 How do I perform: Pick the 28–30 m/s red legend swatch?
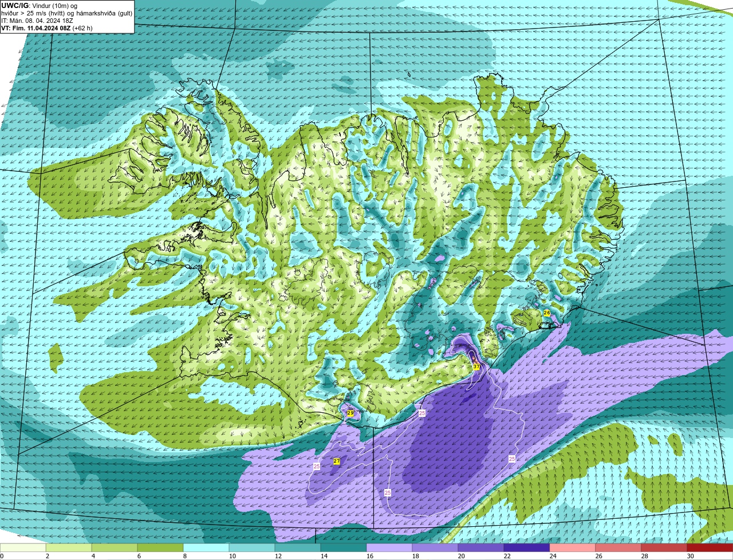click(x=664, y=548)
